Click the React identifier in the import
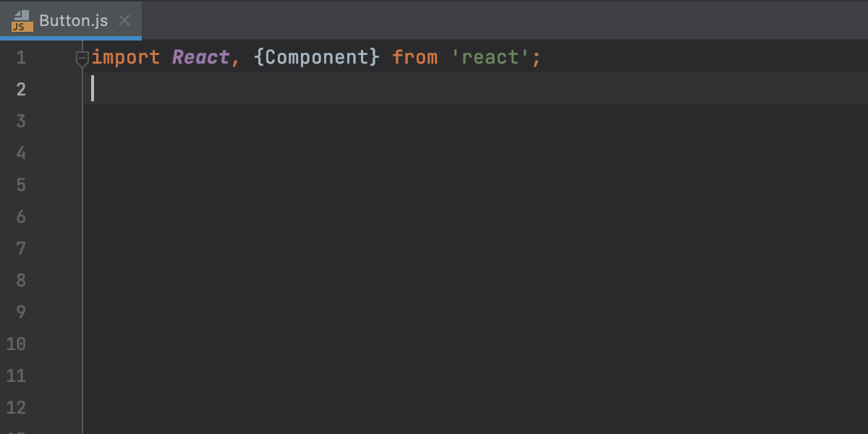This screenshot has width=868, height=434. (200, 56)
